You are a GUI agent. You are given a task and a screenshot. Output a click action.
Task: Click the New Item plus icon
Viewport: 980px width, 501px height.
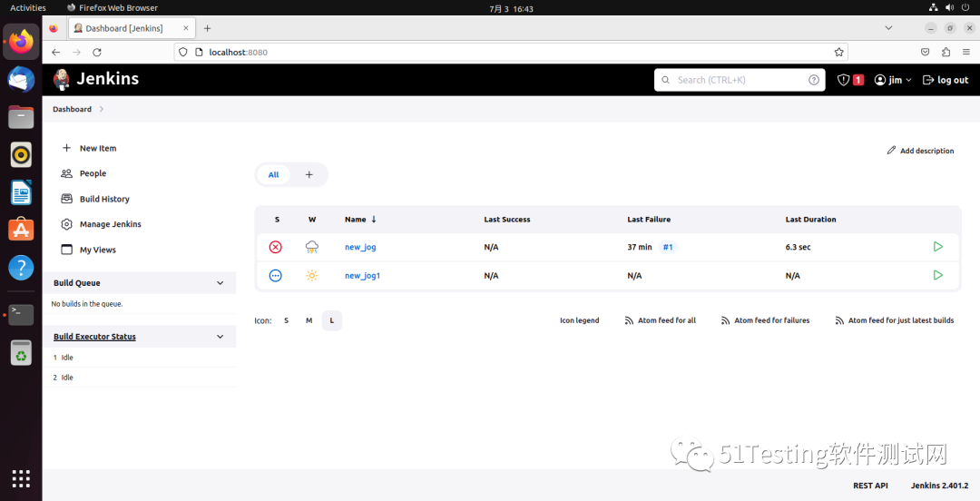tap(67, 148)
